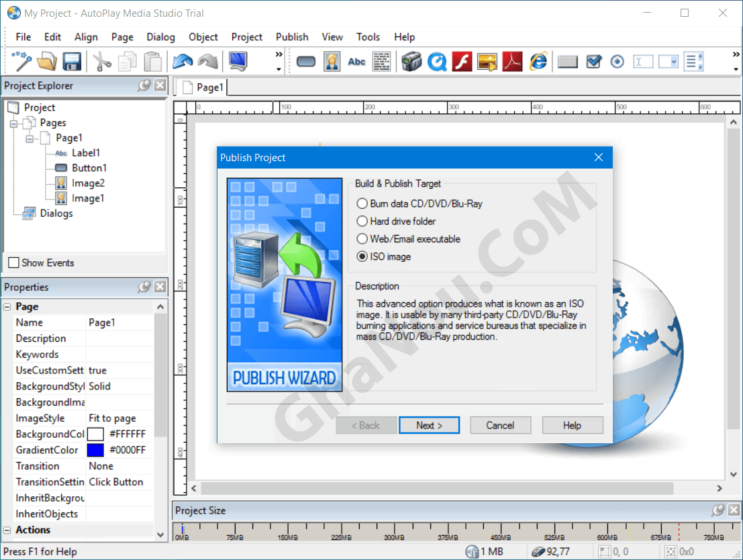Open the Tools menu

click(368, 37)
